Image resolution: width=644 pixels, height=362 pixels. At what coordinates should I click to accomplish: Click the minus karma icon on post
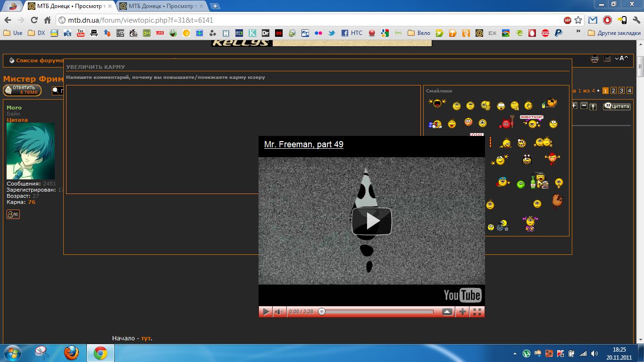click(584, 106)
